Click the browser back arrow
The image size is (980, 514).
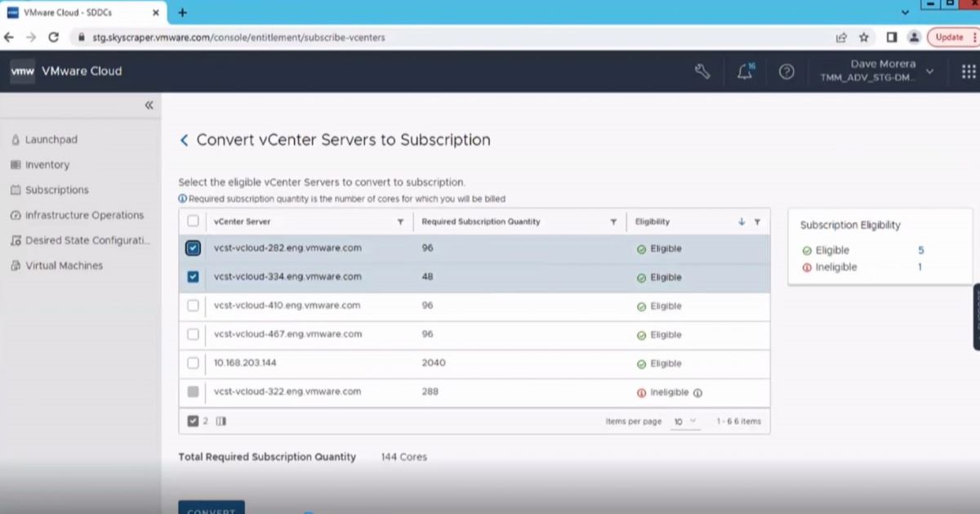point(9,37)
